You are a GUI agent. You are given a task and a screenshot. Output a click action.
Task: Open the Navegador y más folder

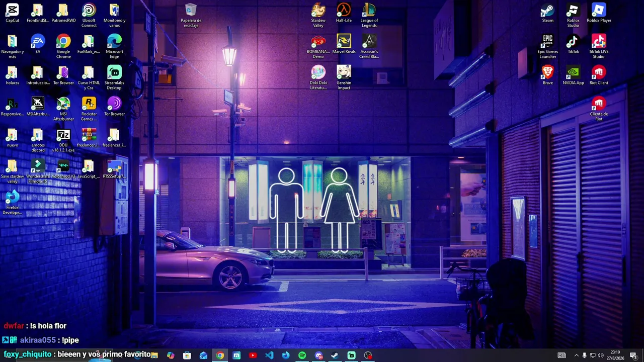pos(12,47)
